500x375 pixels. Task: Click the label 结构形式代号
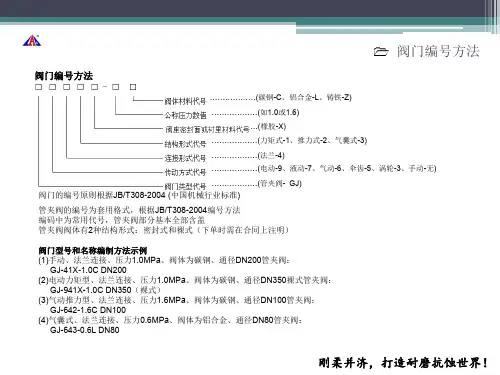click(185, 144)
